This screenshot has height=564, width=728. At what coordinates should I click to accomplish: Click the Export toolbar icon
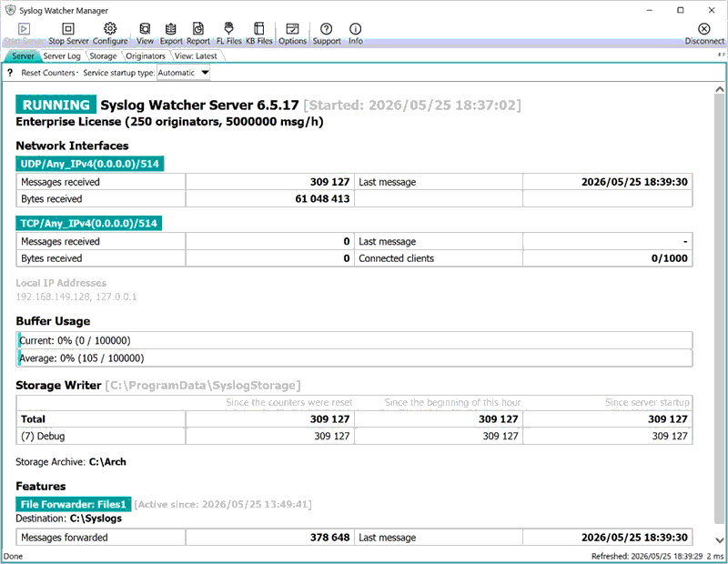[x=171, y=29]
